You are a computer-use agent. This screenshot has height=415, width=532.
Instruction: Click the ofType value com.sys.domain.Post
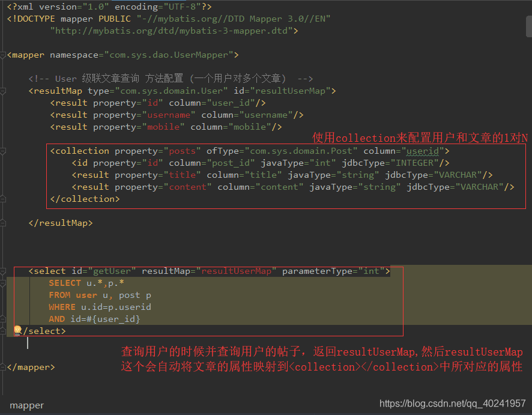301,151
